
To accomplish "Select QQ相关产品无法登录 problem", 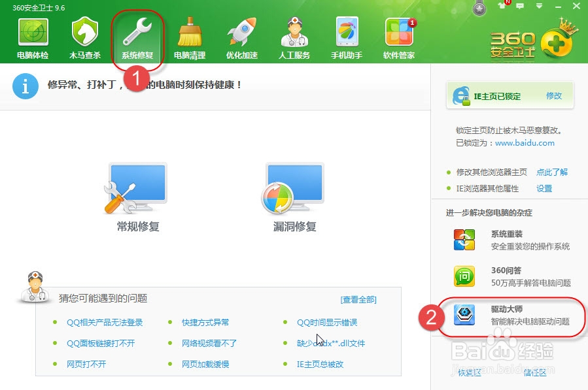I will 105,322.
